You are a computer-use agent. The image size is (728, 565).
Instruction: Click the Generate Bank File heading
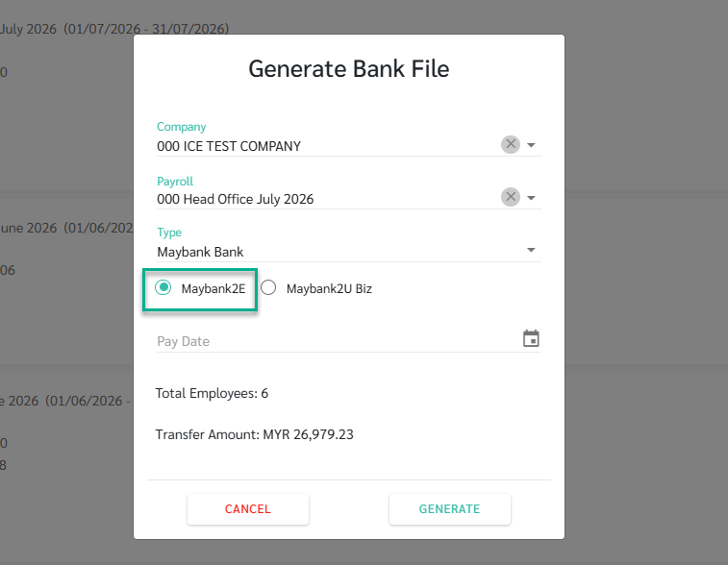pyautogui.click(x=349, y=68)
